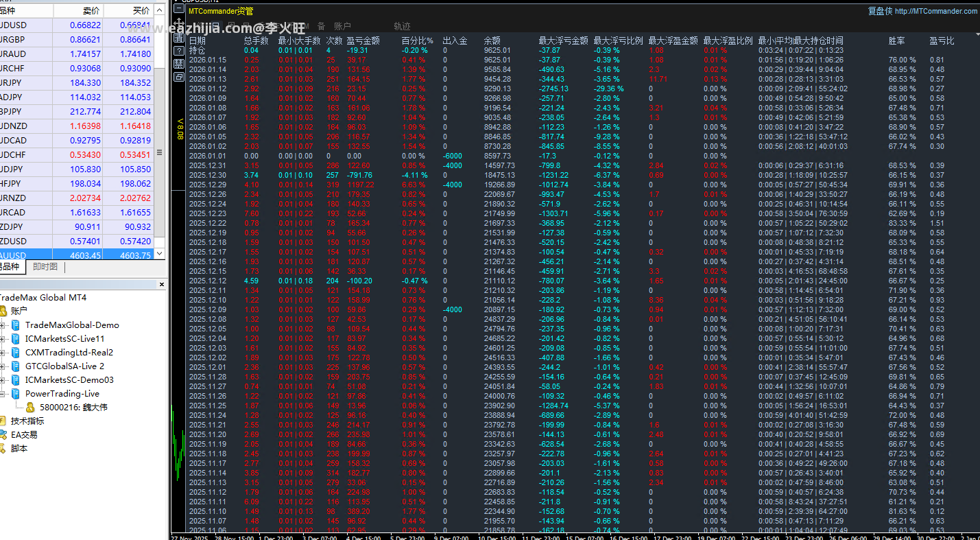The width and height of the screenshot is (980, 540).
Task: Select the TradeMax Global MT4 root item
Action: tap(43, 298)
